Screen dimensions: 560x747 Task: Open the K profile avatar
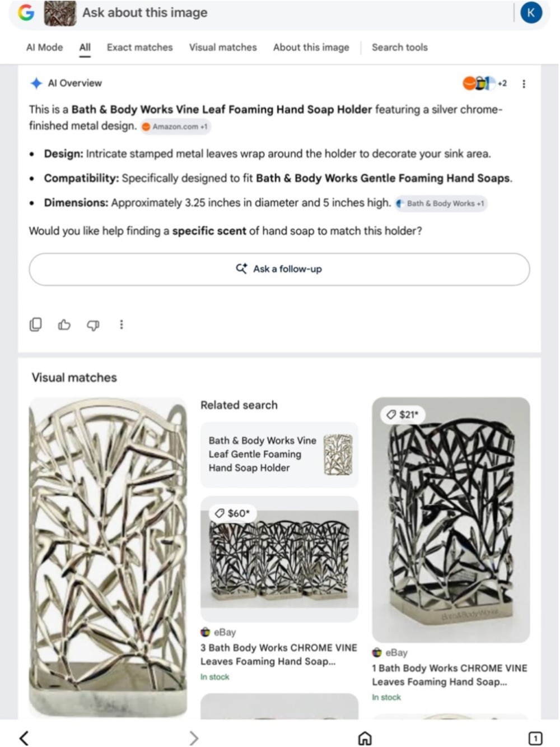point(530,12)
